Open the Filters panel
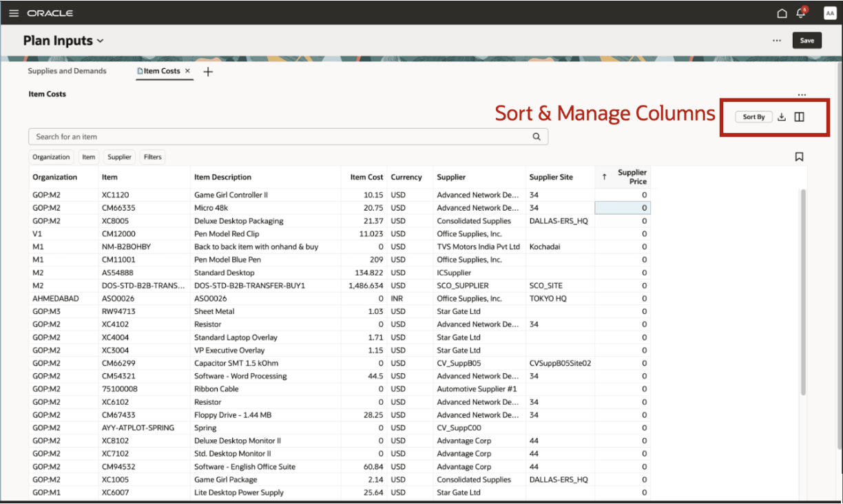This screenshot has height=504, width=843. (152, 157)
